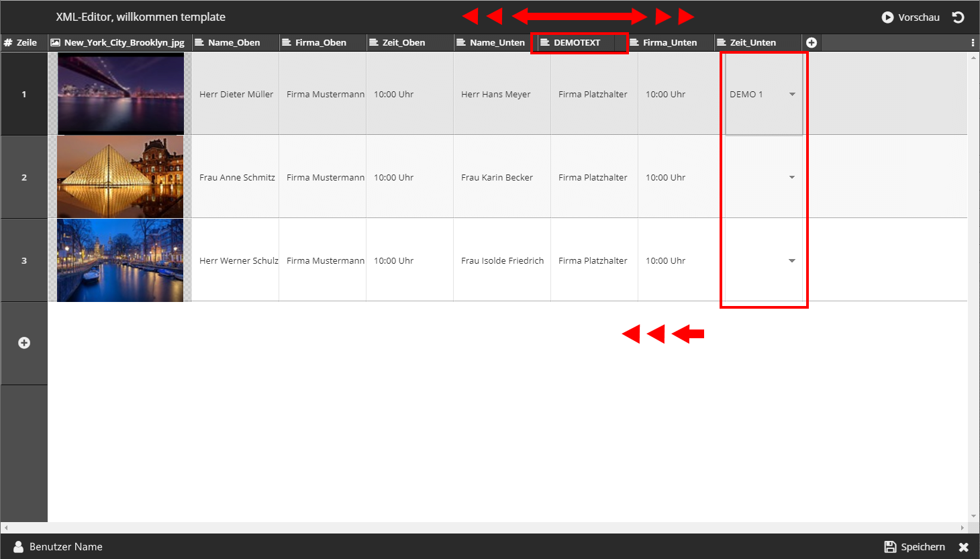Click the add row plus icon
The image size is (980, 559).
pos(24,343)
